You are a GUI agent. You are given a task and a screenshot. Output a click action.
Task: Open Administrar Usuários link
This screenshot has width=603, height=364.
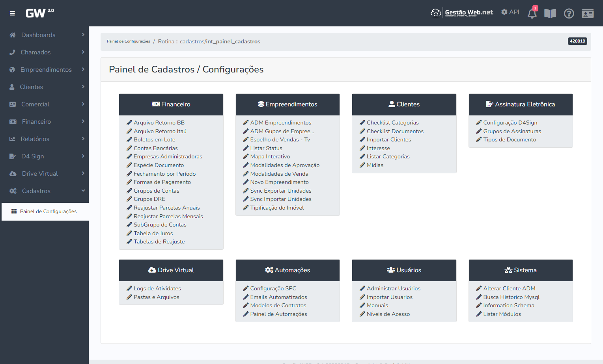[393, 289]
